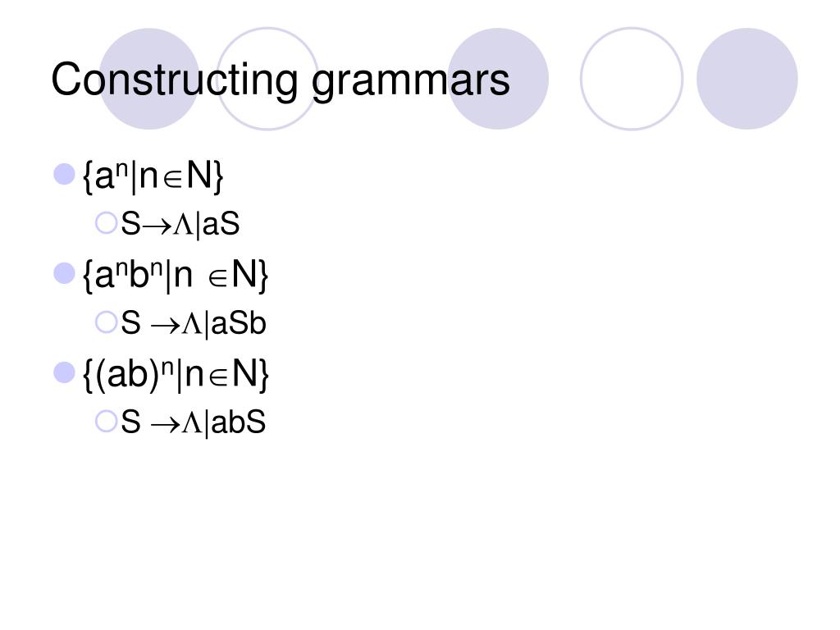
Task: Click the word Constructing in the title
Action: pos(174,80)
